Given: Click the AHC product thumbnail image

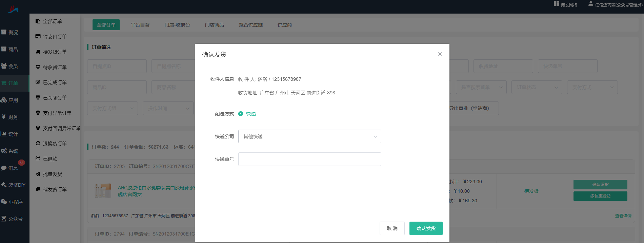Looking at the screenshot, I should (x=103, y=191).
